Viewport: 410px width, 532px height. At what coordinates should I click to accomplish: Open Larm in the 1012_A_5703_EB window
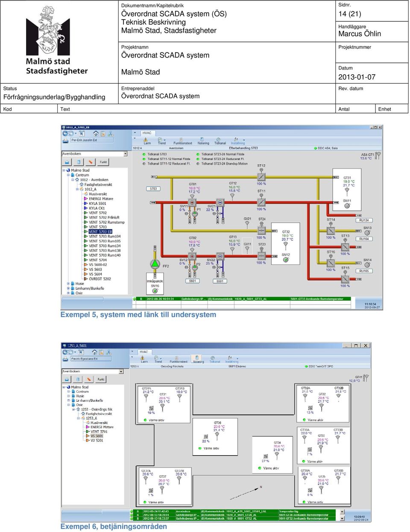click(x=147, y=141)
